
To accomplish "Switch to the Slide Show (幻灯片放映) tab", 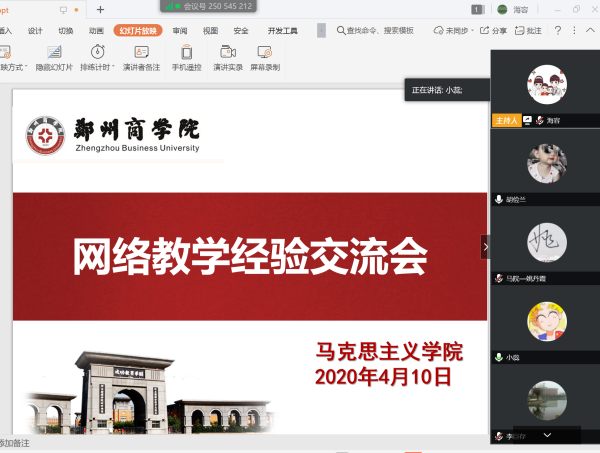I will (x=137, y=31).
